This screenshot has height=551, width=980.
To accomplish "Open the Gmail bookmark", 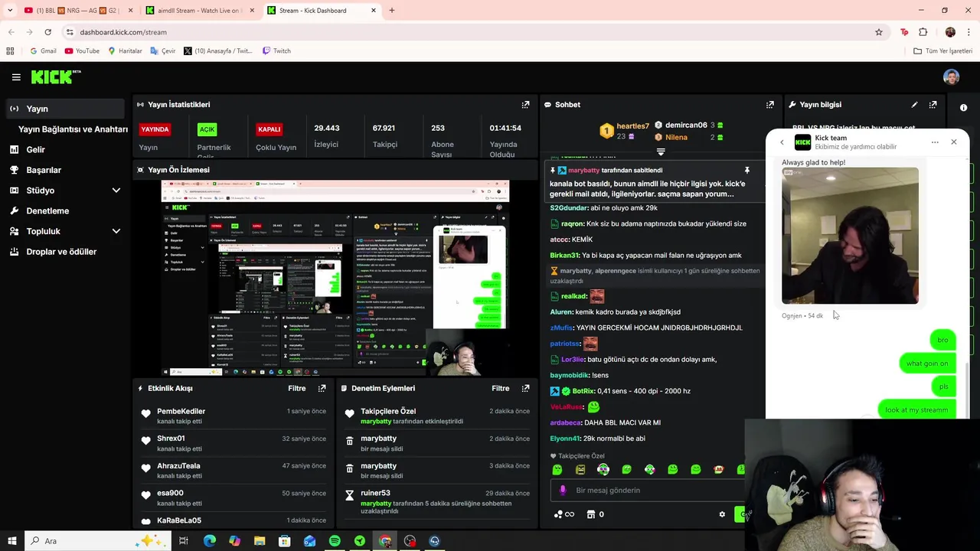I will point(43,51).
